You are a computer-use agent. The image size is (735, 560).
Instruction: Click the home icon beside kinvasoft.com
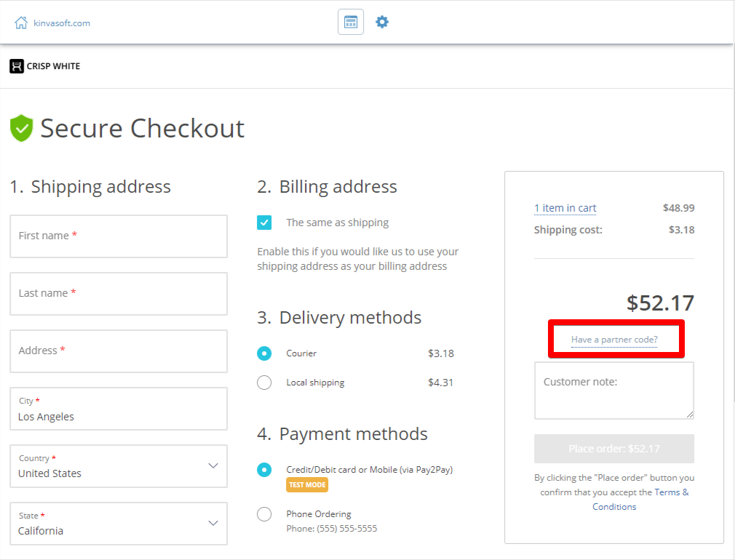[x=21, y=23]
